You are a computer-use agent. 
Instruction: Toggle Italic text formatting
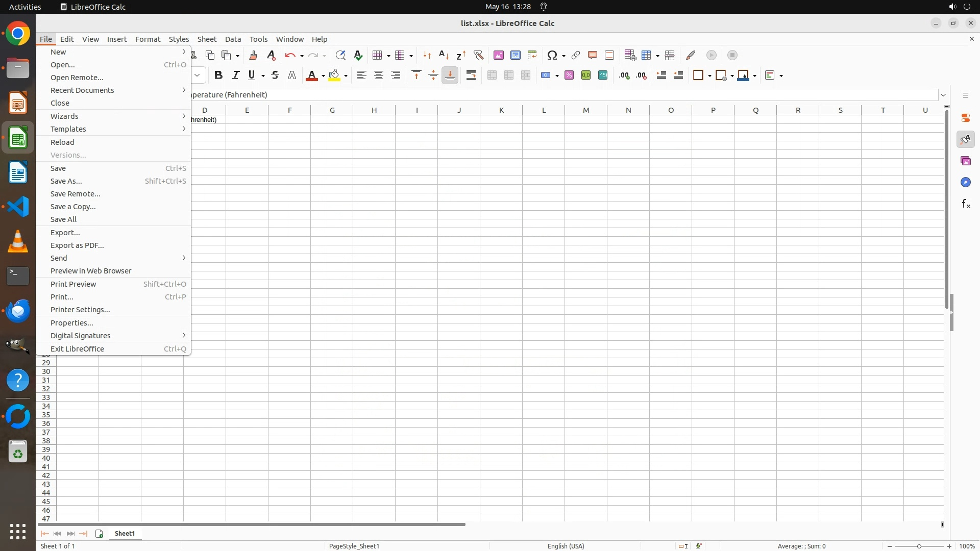point(235,76)
